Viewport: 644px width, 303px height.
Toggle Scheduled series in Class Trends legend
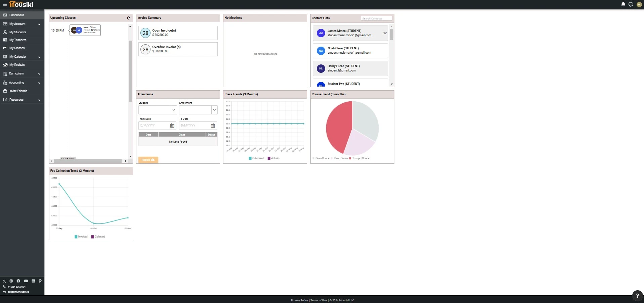(x=256, y=158)
